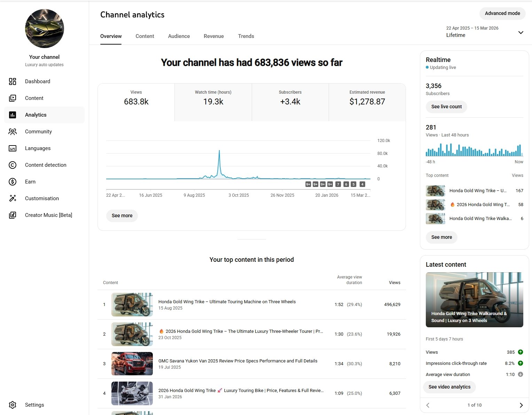
Task: Open the Settings gear icon
Action: 13,405
